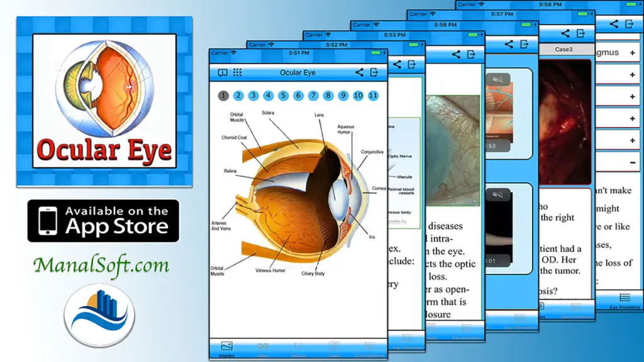The height and width of the screenshot is (362, 644).
Task: Click the 'Ocular Eye' title in the header
Action: [x=297, y=73]
